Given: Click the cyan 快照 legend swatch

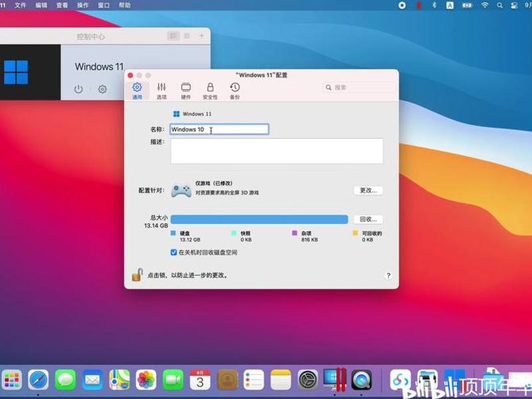Looking at the screenshot, I should click(234, 233).
